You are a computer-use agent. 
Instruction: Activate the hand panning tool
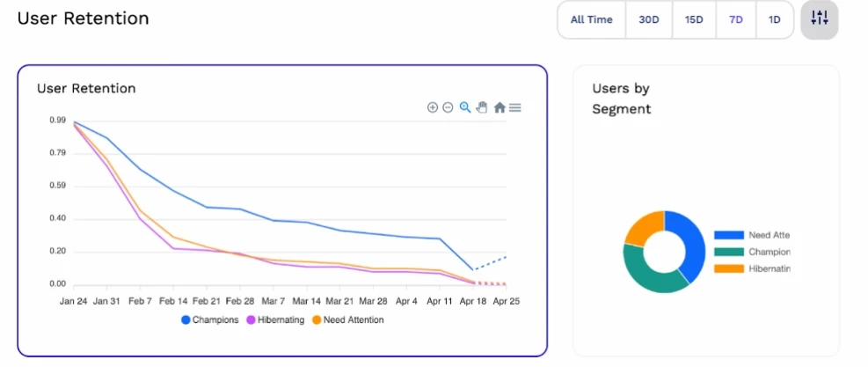[x=482, y=107]
